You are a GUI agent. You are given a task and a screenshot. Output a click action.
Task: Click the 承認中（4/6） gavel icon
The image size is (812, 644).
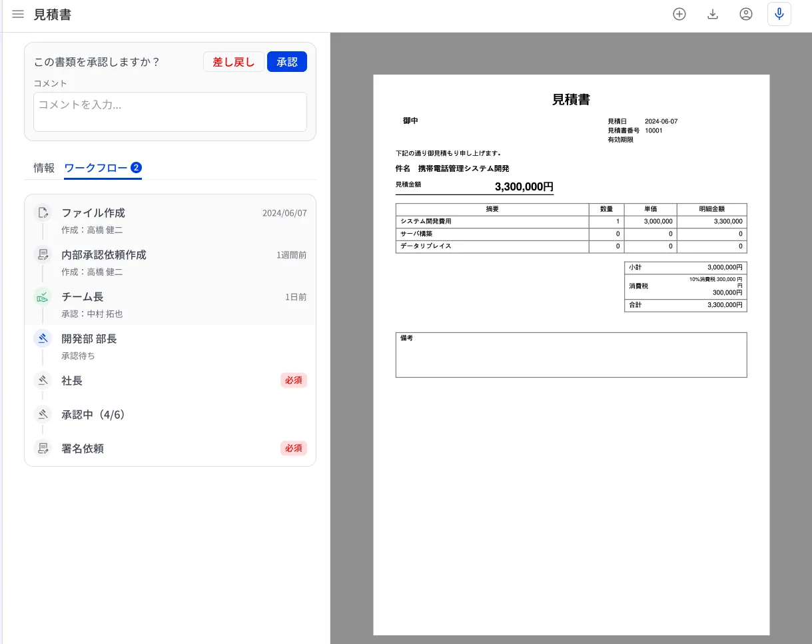[x=43, y=414]
